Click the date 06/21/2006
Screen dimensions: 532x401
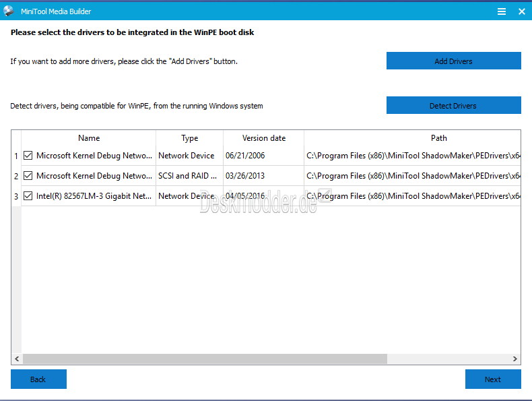pyautogui.click(x=245, y=156)
